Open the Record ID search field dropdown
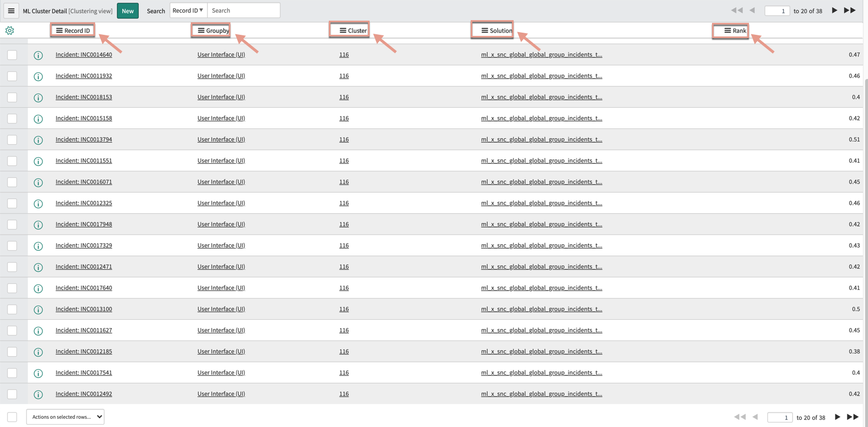This screenshot has width=868, height=427. coord(188,10)
